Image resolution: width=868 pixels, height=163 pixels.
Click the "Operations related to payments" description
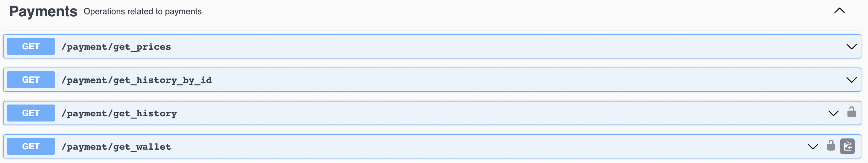(142, 12)
